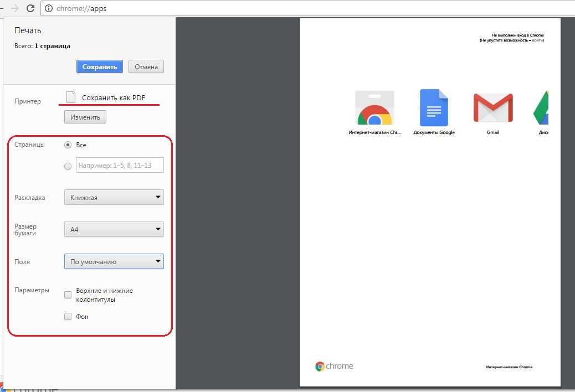The width and height of the screenshot is (575, 392).
Task: Click the browser reload icon
Action: pyautogui.click(x=30, y=8)
